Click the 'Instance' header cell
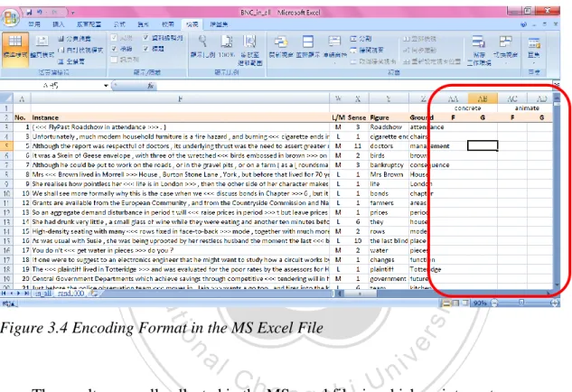This screenshot has height=392, width=572. click(x=180, y=117)
